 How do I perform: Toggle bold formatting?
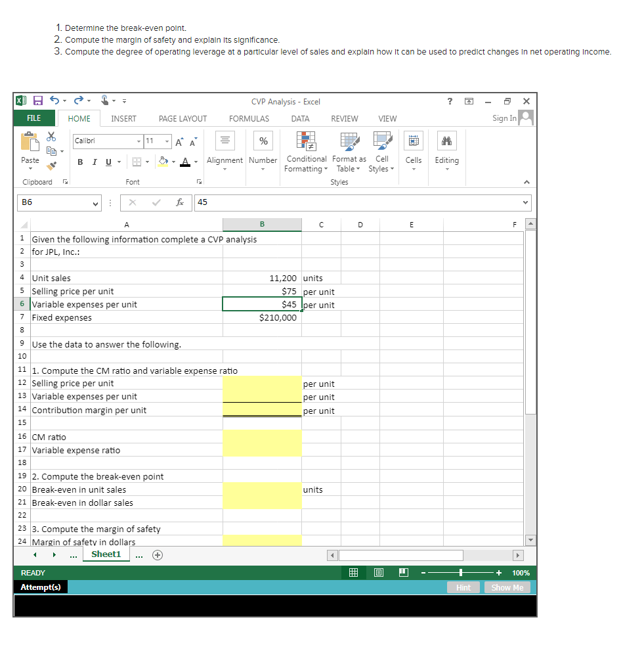(79, 161)
